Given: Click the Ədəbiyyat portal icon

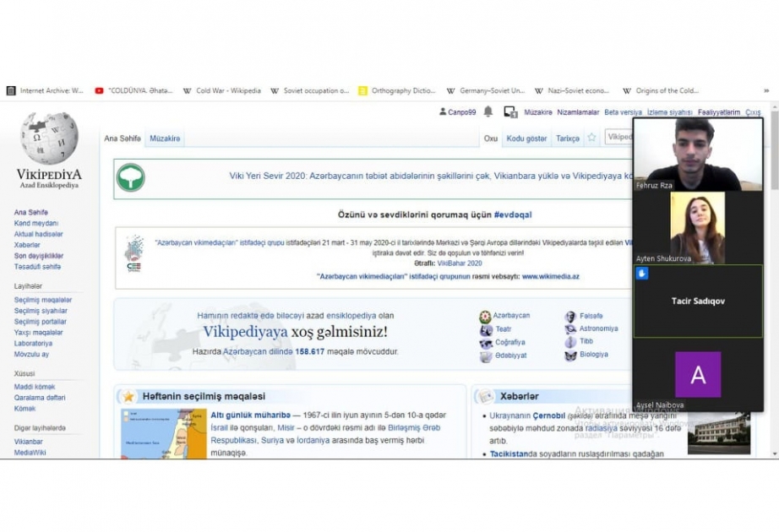Looking at the screenshot, I should [x=485, y=356].
